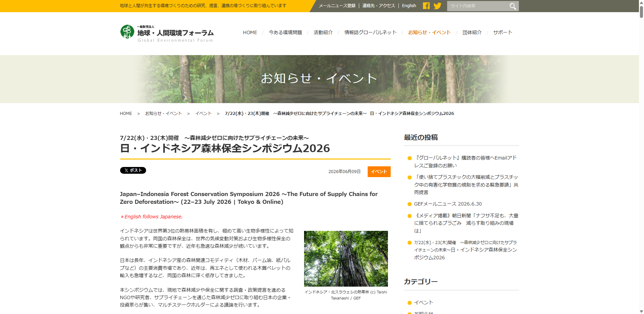
Task: Select HOME in main navigation
Action: click(x=250, y=32)
